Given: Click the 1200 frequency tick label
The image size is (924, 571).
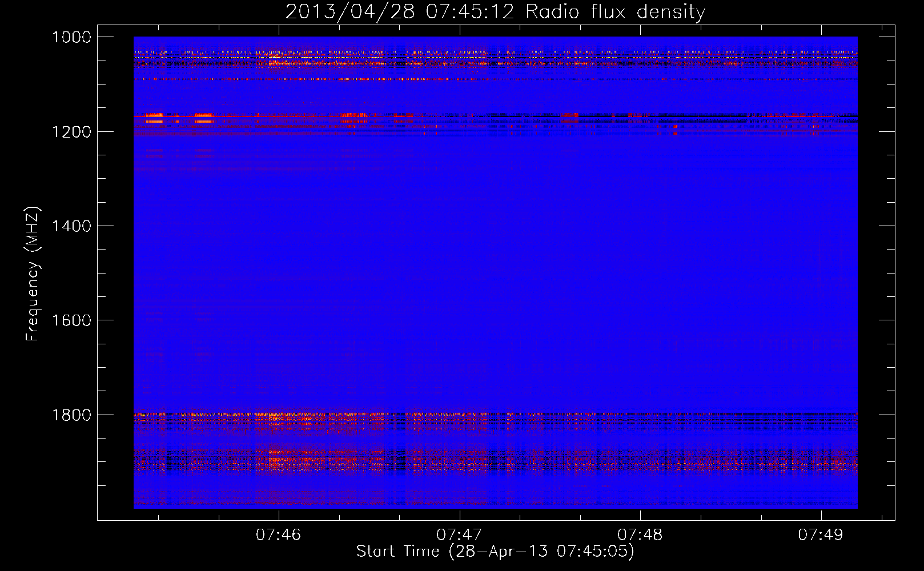Looking at the screenshot, I should [71, 132].
